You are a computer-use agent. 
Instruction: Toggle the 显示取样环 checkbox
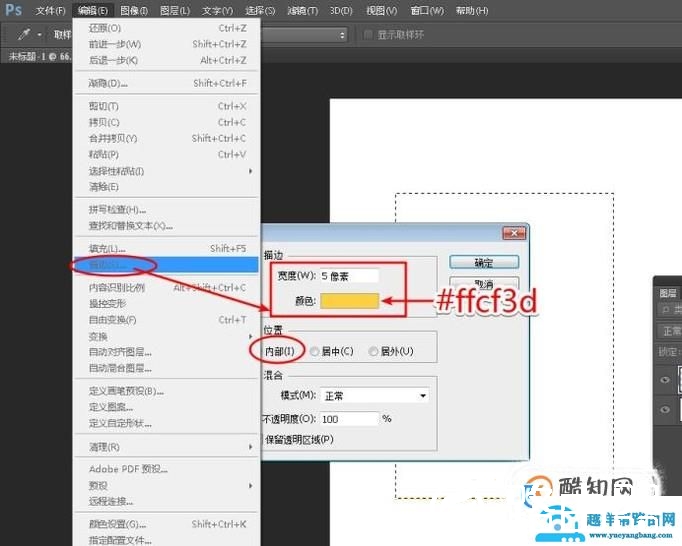[x=368, y=34]
